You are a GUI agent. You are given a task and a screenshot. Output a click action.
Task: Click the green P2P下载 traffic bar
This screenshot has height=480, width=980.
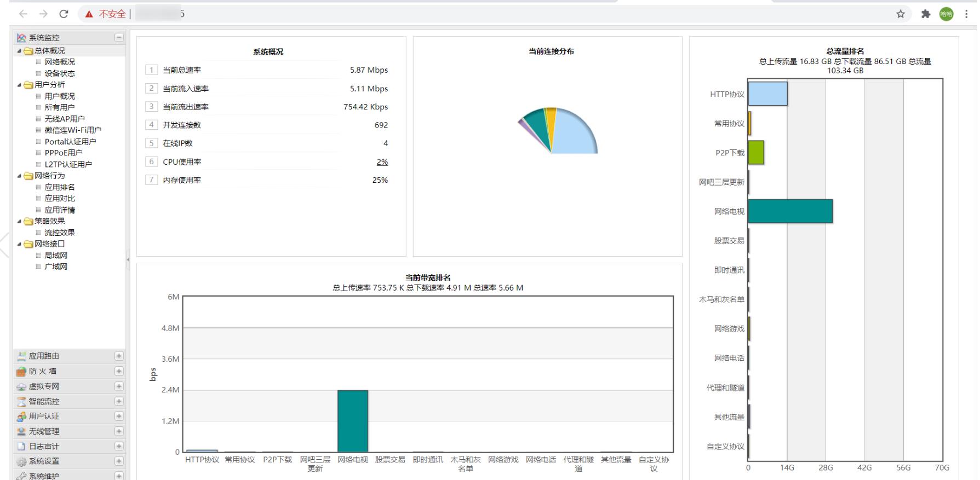(x=756, y=153)
